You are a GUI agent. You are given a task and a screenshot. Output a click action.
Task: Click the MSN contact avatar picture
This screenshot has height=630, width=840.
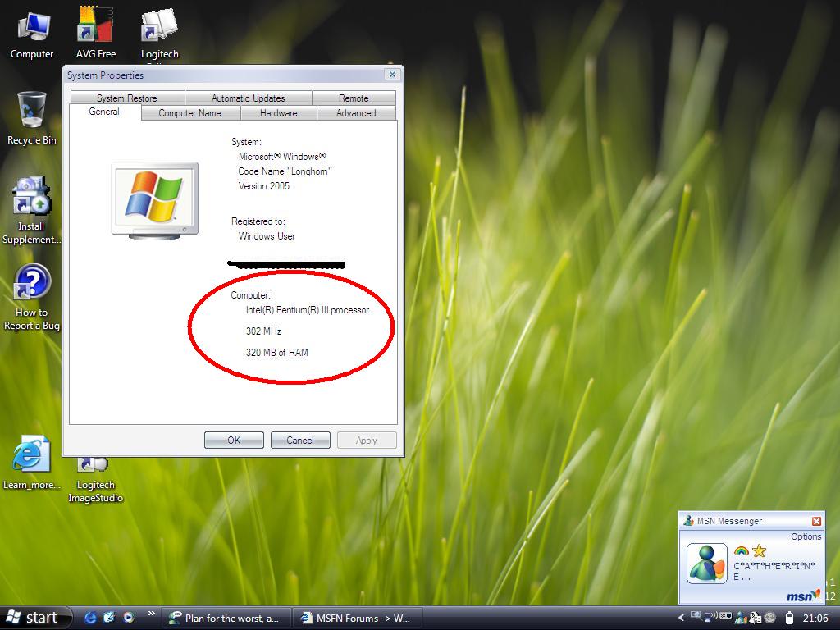click(707, 564)
